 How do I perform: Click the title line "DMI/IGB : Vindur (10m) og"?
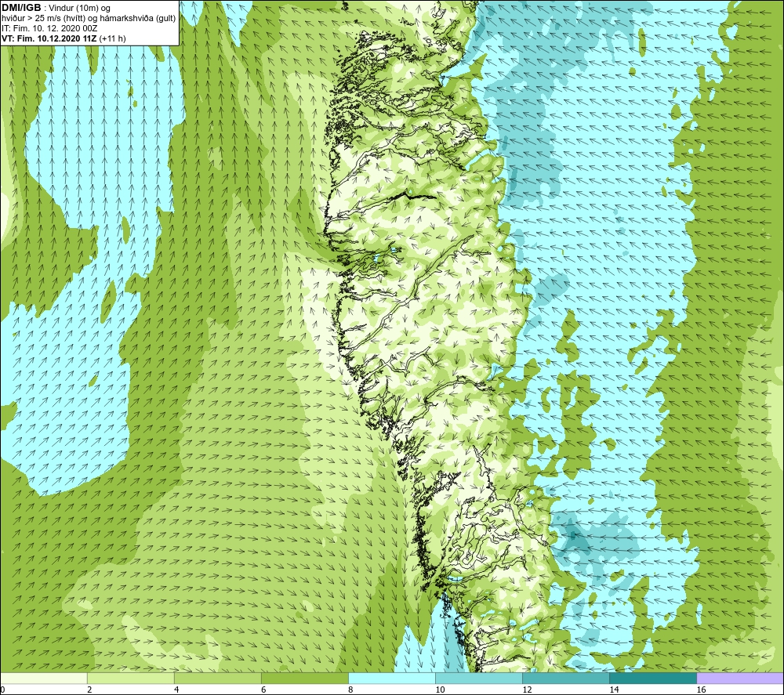pos(56,8)
